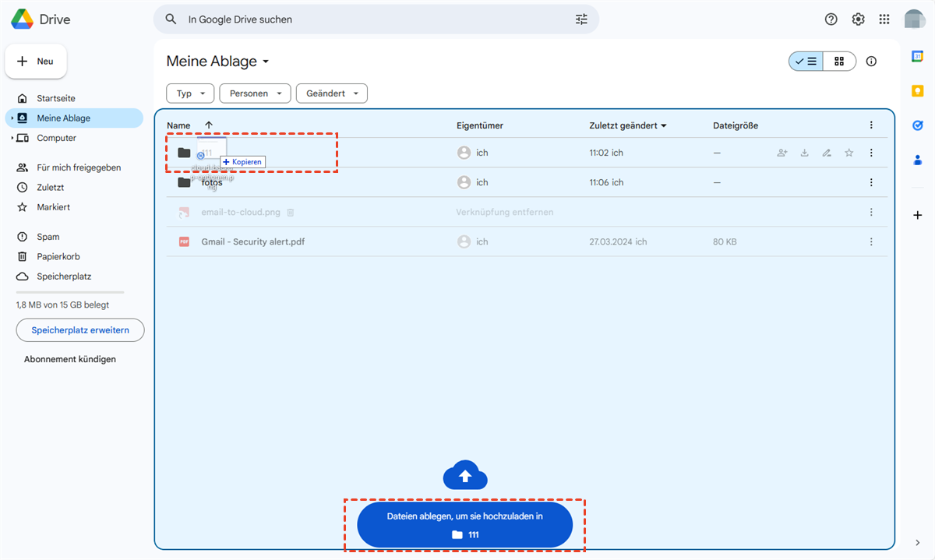Screen dimensions: 935x560
Task: Open the Google apps grid
Action: coord(884,19)
